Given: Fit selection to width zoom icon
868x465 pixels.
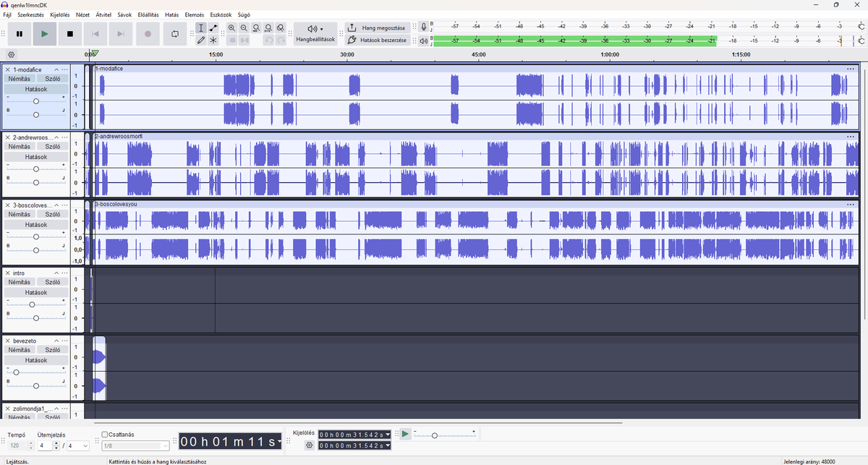Looking at the screenshot, I should [256, 27].
